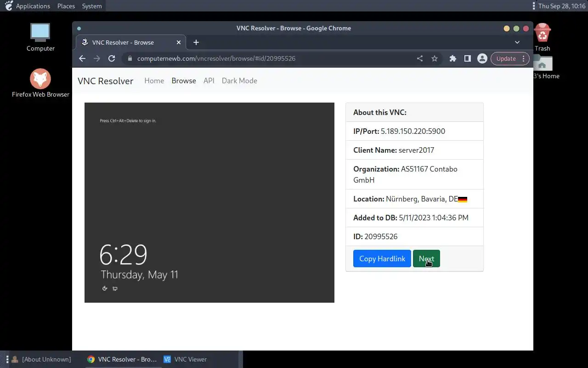Share this page via the share icon
The image size is (588, 368).
420,58
